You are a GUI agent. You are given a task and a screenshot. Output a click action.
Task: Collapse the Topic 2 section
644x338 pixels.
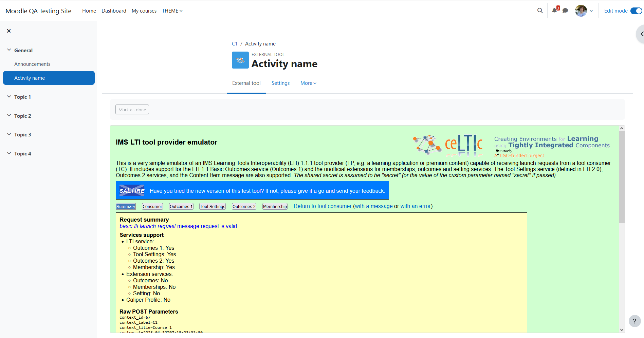click(x=9, y=115)
